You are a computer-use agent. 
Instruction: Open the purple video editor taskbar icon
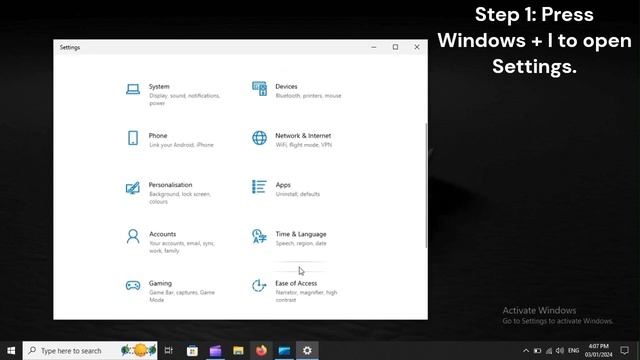pos(216,351)
